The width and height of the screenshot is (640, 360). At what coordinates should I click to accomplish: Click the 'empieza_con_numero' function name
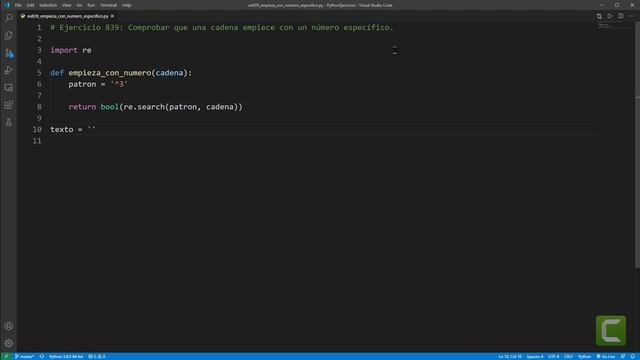click(110, 73)
